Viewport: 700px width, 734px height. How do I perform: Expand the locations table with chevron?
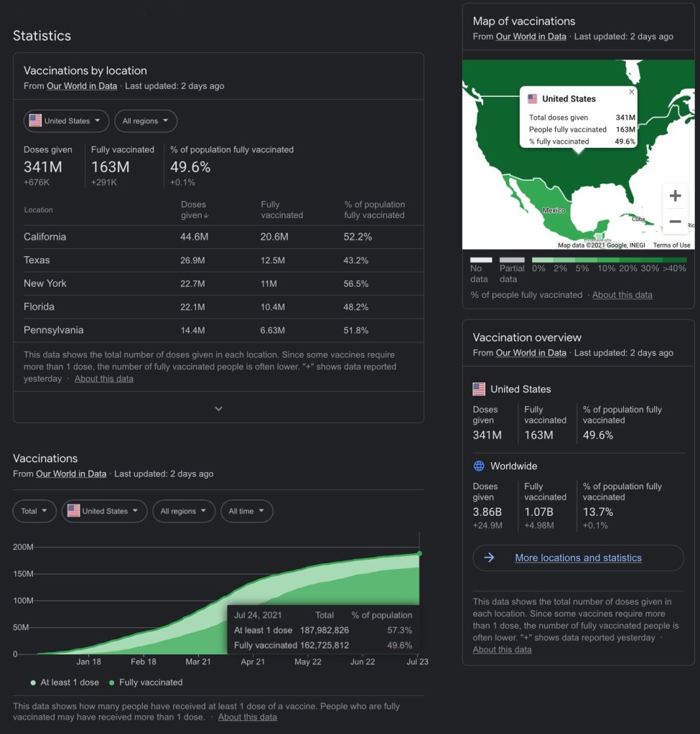(218, 408)
